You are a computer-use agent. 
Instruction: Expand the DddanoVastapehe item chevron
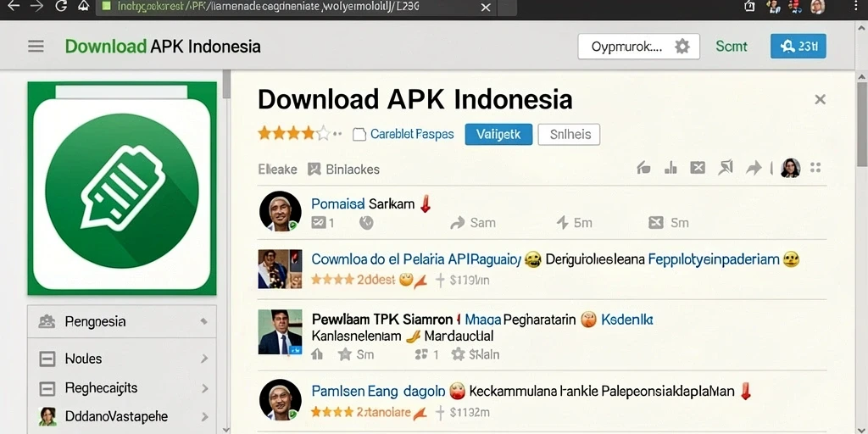pyautogui.click(x=204, y=417)
